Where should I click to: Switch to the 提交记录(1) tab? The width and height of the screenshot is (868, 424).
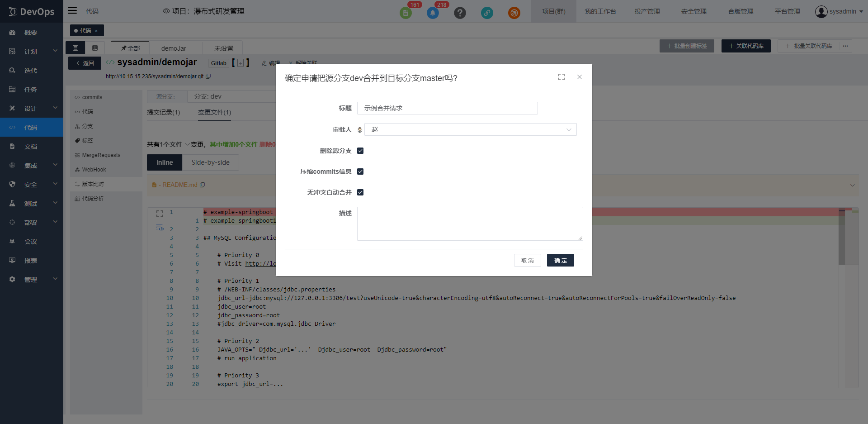(163, 112)
